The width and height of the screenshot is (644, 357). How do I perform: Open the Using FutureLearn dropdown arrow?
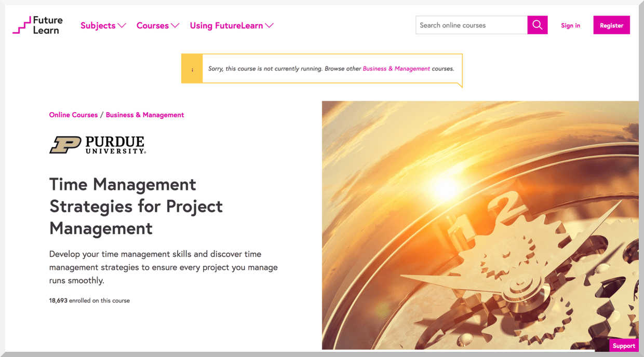269,25
